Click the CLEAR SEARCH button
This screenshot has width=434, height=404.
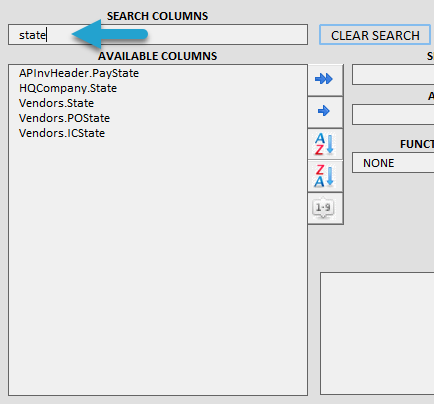(375, 35)
